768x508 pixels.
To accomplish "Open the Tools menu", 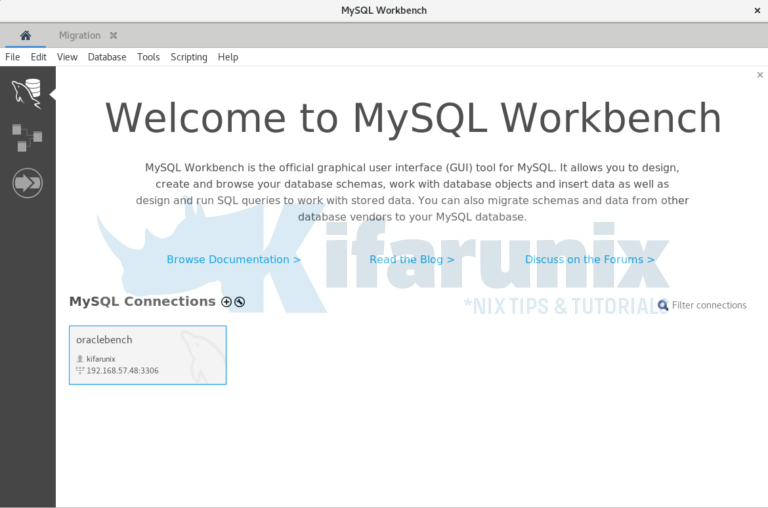I will click(x=148, y=57).
